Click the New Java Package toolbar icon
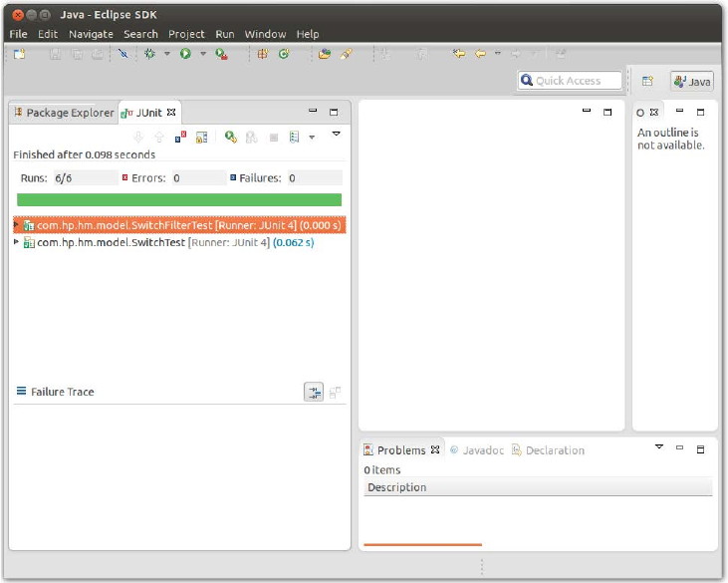Viewport: 728px width, 583px height. pos(263,55)
